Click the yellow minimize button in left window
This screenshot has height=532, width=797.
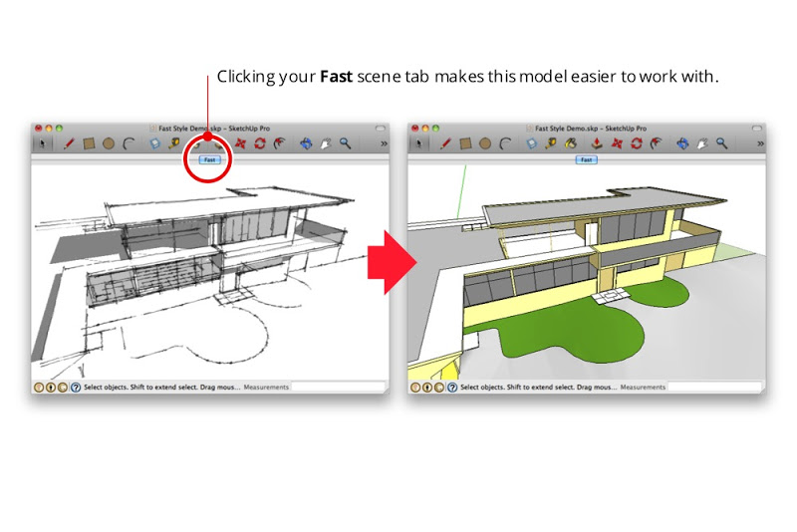click(49, 129)
